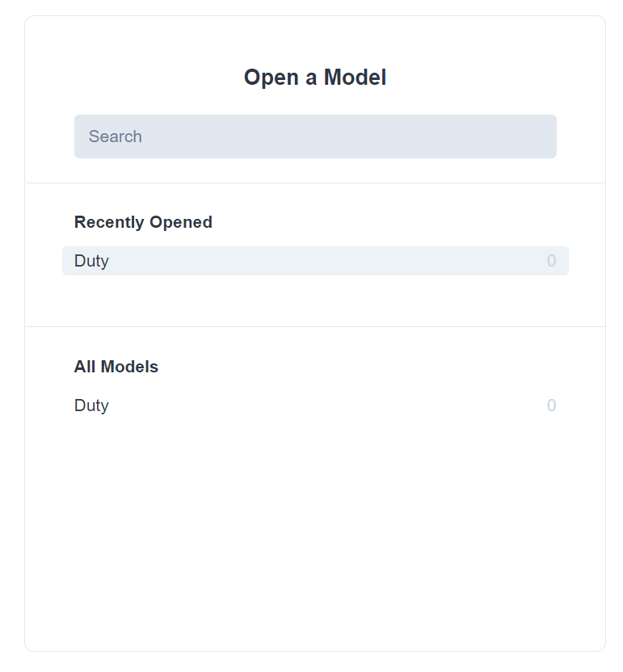The height and width of the screenshot is (672, 623).
Task: Click the Duty label in the highlighted row
Action: (91, 261)
